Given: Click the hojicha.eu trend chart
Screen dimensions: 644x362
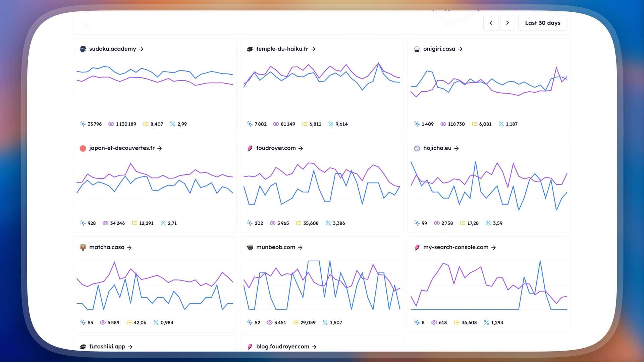Looking at the screenshot, I should coord(489,186).
